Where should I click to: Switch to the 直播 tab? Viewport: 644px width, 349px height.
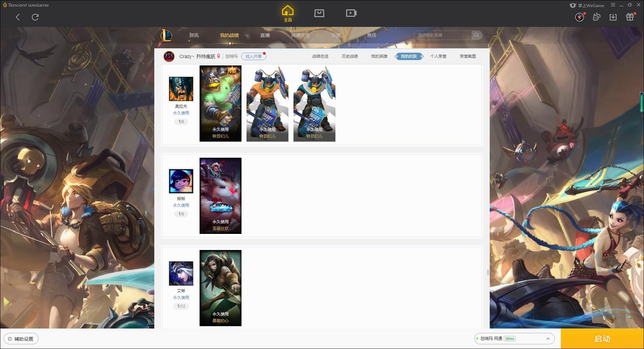point(265,35)
